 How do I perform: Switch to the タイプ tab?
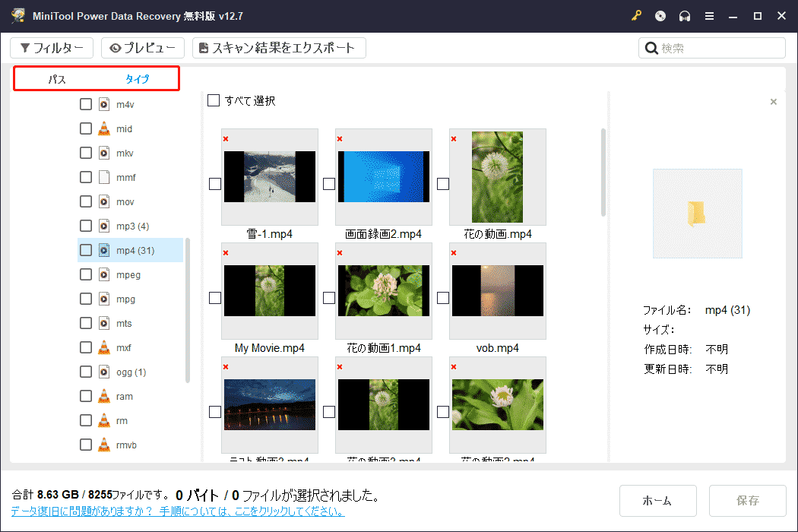tap(139, 78)
